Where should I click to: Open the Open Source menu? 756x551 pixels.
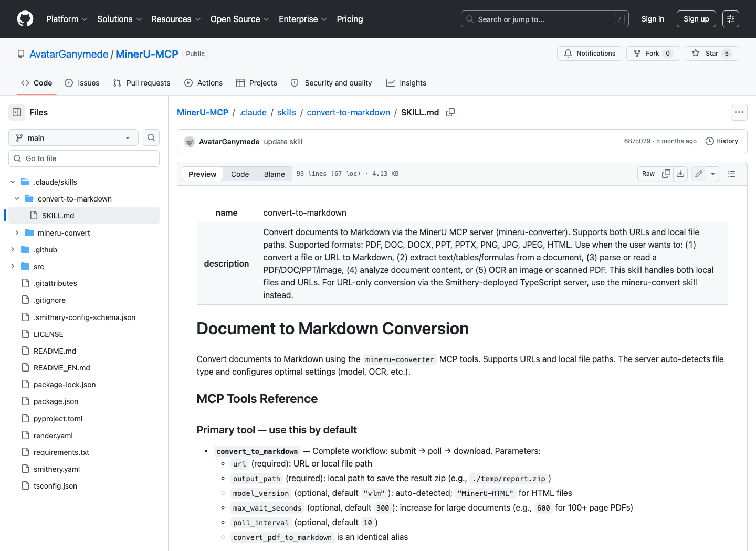coord(239,19)
